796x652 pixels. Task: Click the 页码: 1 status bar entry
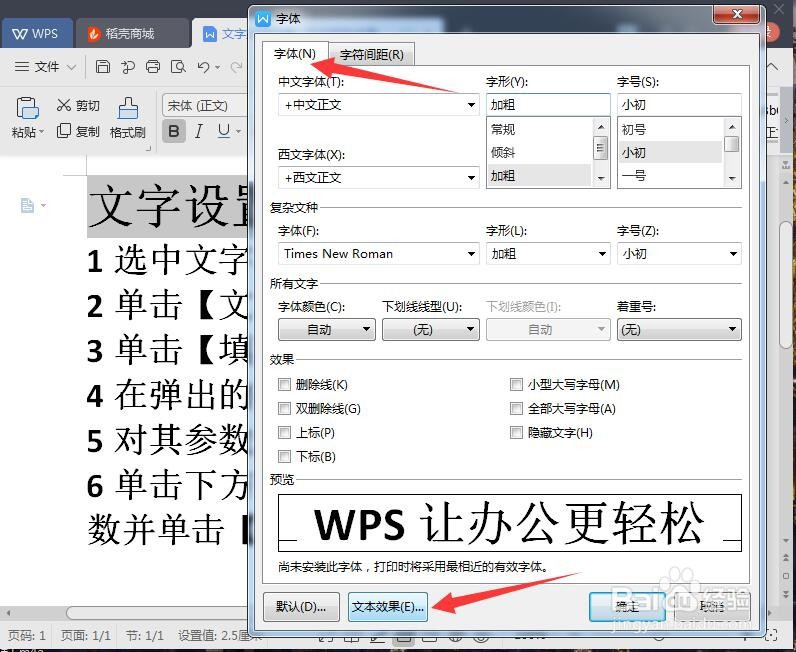[27, 636]
